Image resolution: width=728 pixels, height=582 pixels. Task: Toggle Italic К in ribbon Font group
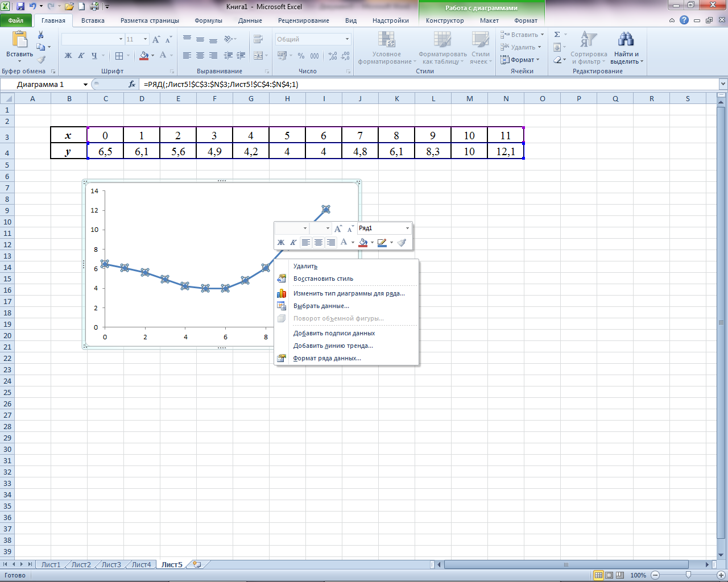click(81, 56)
